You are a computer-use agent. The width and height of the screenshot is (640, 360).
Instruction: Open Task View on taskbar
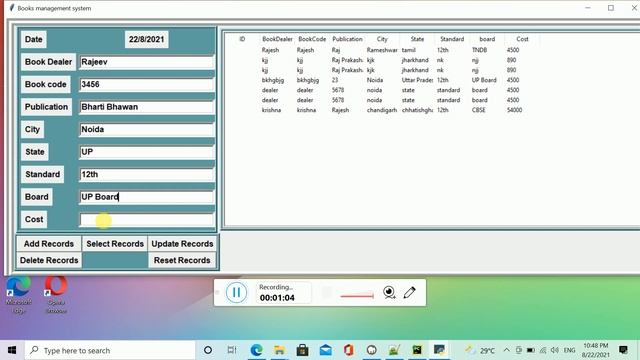[232, 350]
